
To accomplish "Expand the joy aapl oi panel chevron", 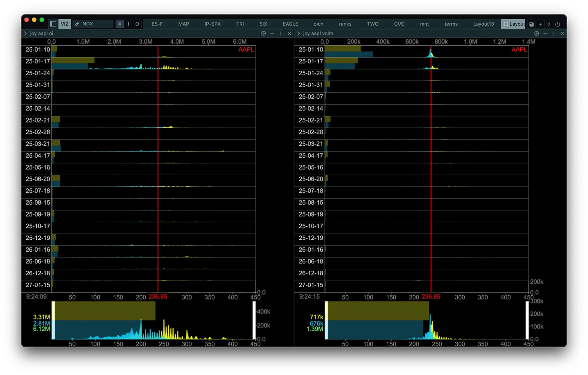I will [x=25, y=33].
